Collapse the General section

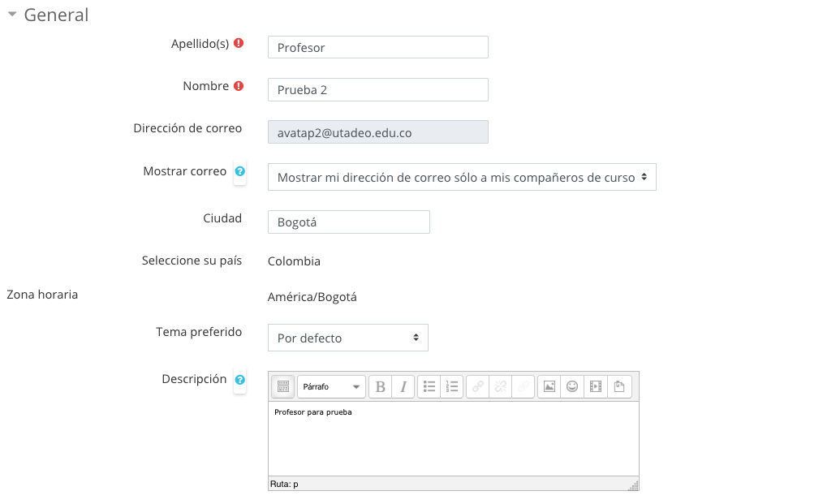coord(12,14)
